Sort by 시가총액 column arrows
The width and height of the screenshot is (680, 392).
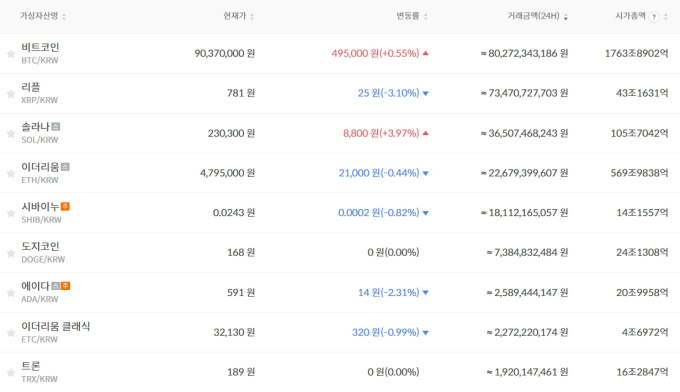[666, 16]
